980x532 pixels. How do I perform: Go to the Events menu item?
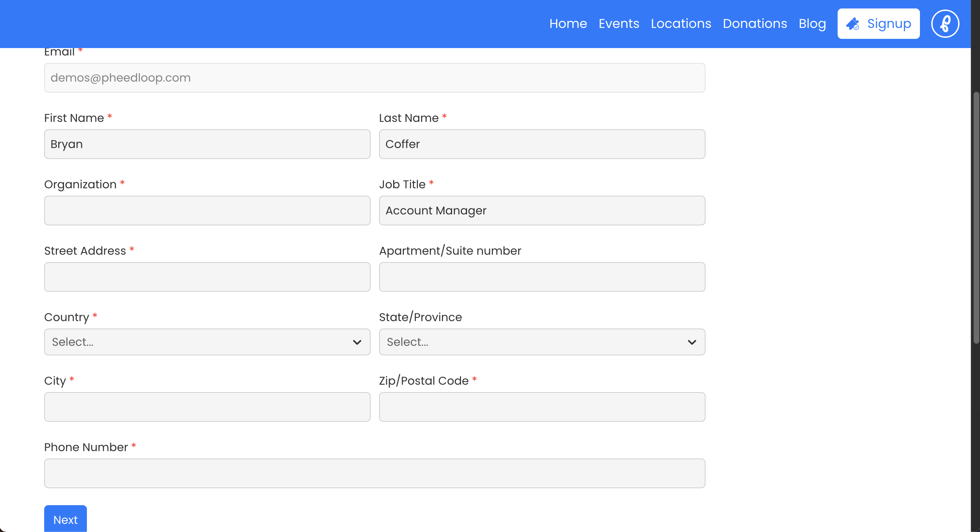click(619, 24)
